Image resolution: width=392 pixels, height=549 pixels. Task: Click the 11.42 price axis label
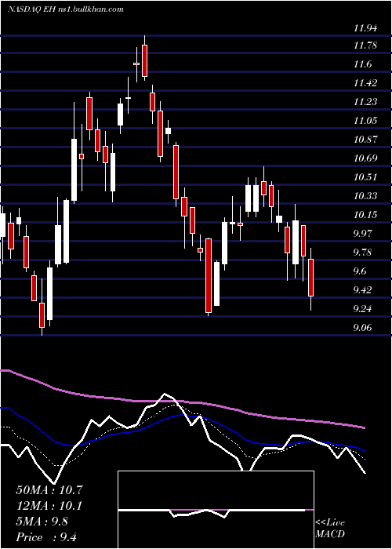(x=365, y=83)
